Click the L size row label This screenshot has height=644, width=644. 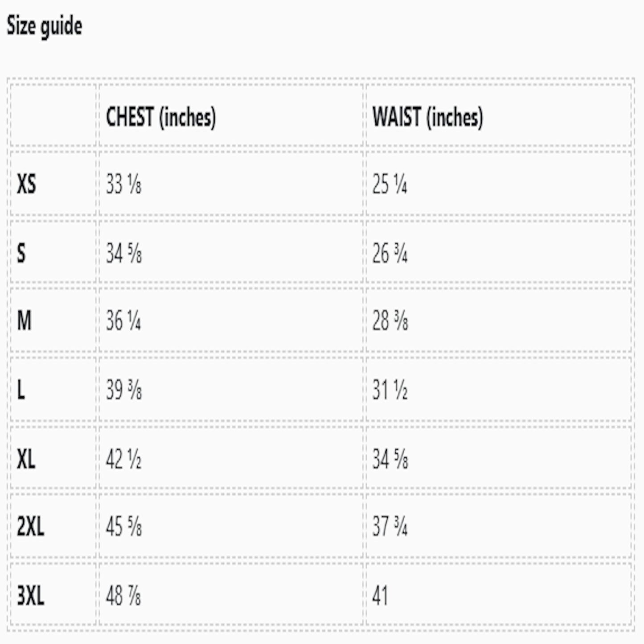21,390
